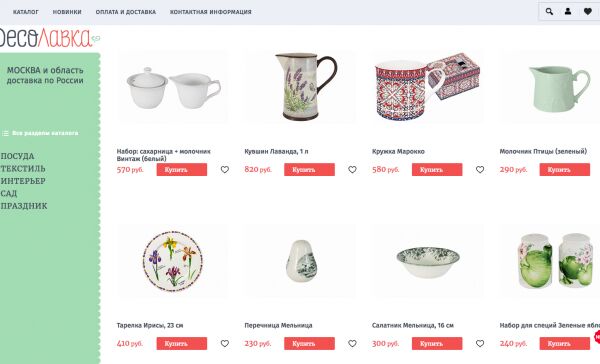Toggle heart for Тарелка Ирисы plate

(x=225, y=344)
